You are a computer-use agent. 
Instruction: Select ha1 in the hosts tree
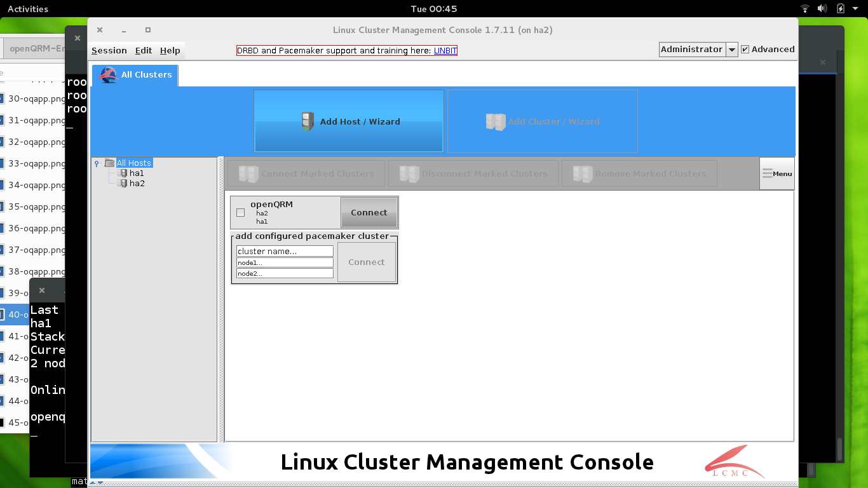click(137, 173)
